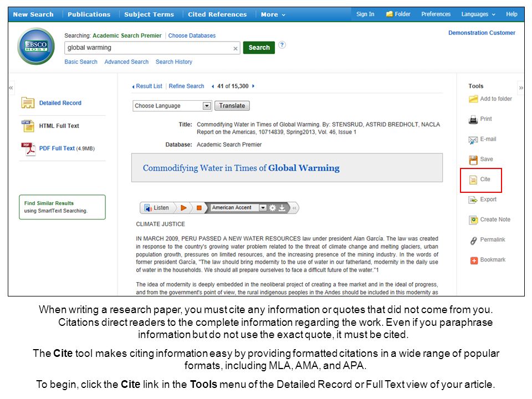The height and width of the screenshot is (399, 532).
Task: Download the audio from Listen toolbar
Action: [x=282, y=208]
